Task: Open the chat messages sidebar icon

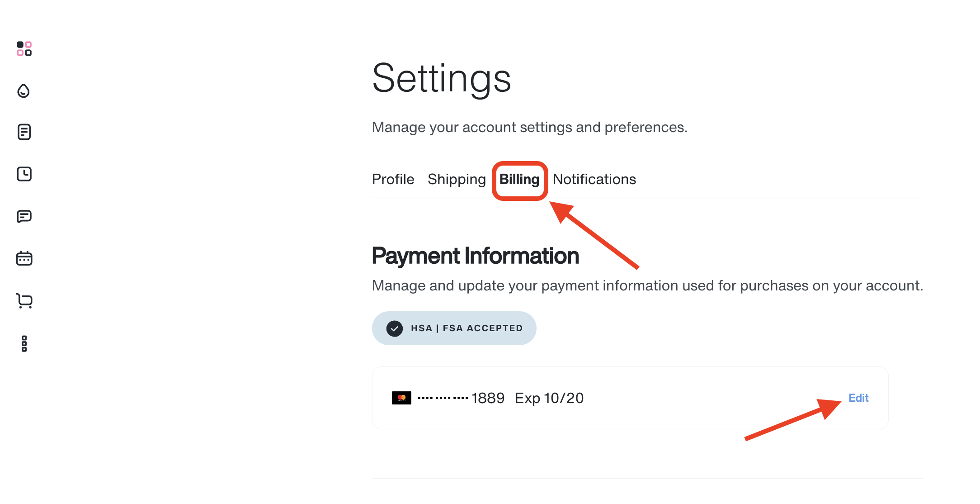Action: coord(24,216)
